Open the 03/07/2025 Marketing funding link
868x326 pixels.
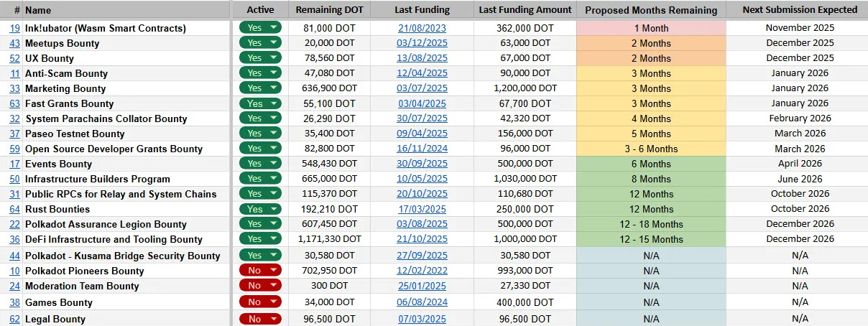(422, 88)
